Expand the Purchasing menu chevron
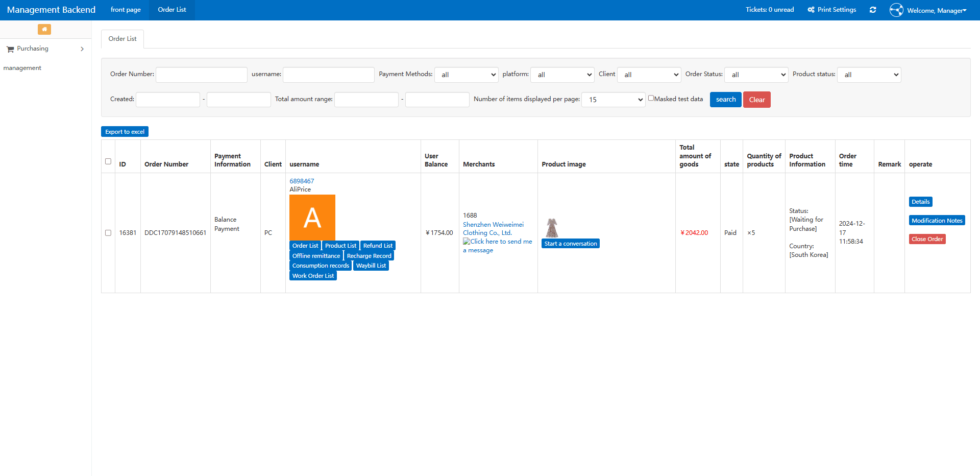The height and width of the screenshot is (476, 980). tap(82, 49)
